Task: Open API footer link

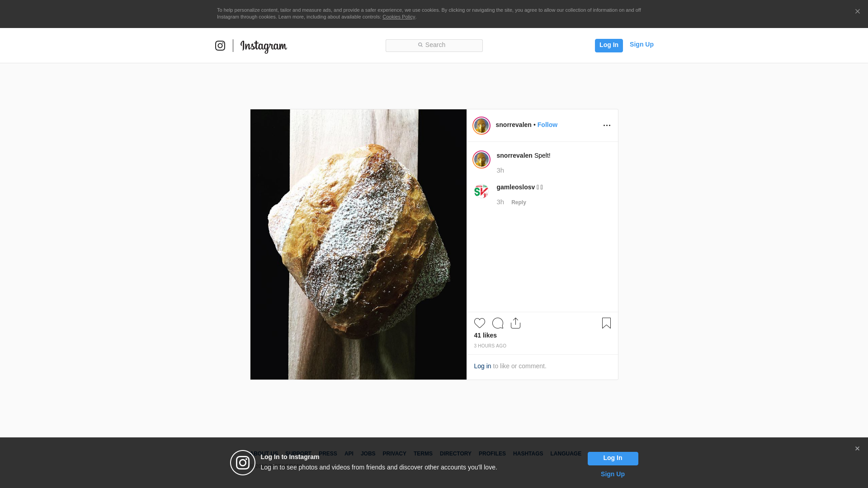Action: [349, 454]
